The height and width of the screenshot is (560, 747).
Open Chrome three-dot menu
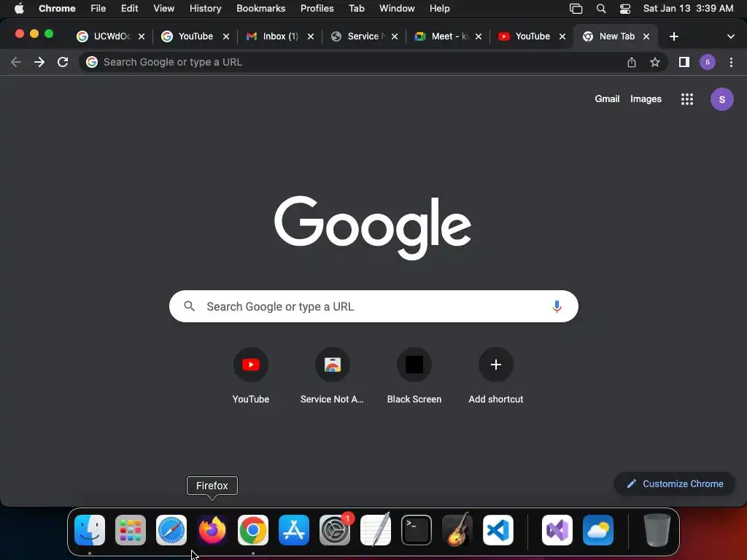point(731,62)
